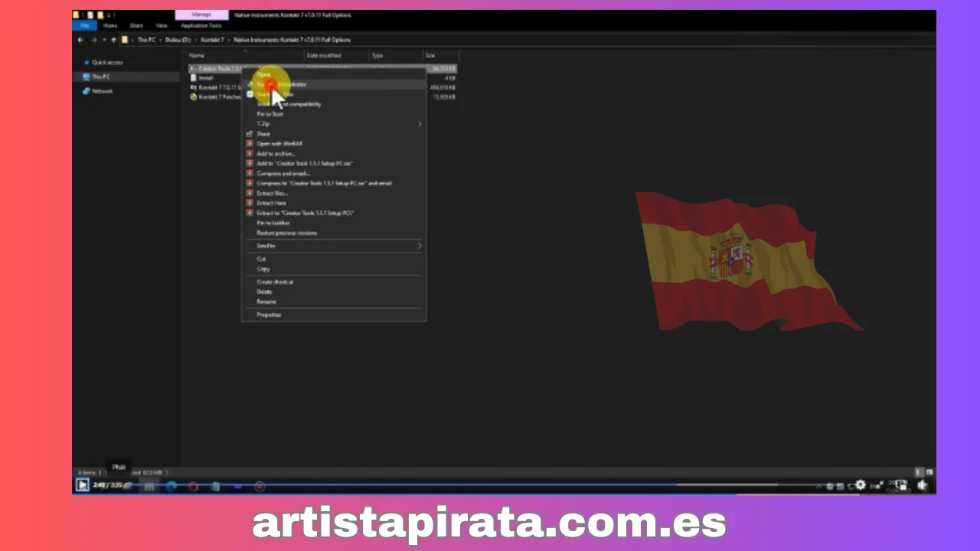The height and width of the screenshot is (551, 980).
Task: Open video player settings gear
Action: pos(861,485)
